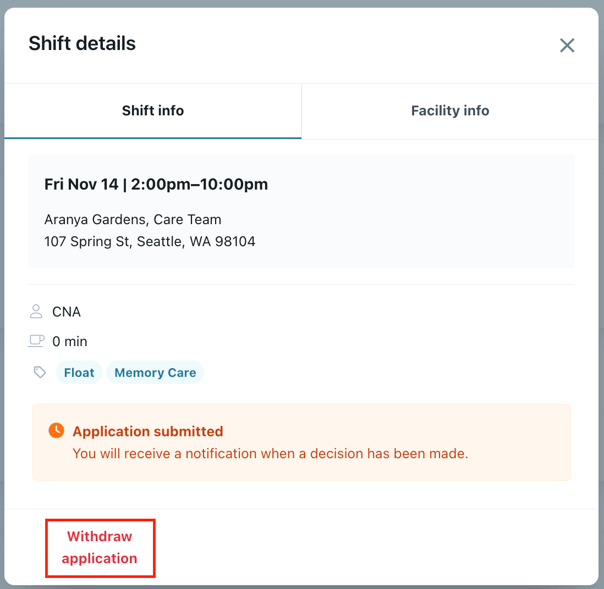604x589 pixels.
Task: Click the orange clock status icon
Action: pos(56,431)
